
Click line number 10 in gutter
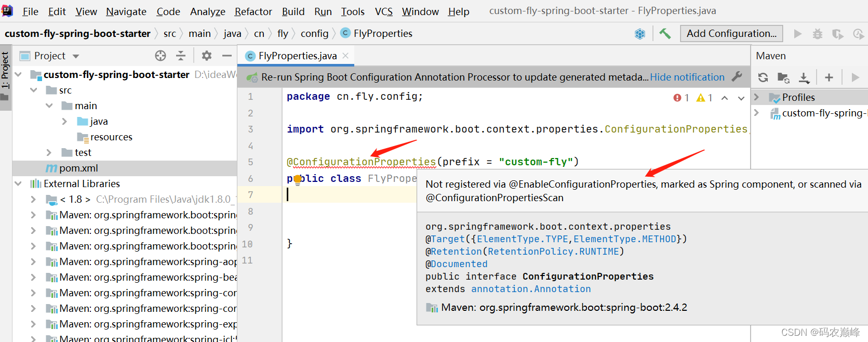[x=247, y=244]
